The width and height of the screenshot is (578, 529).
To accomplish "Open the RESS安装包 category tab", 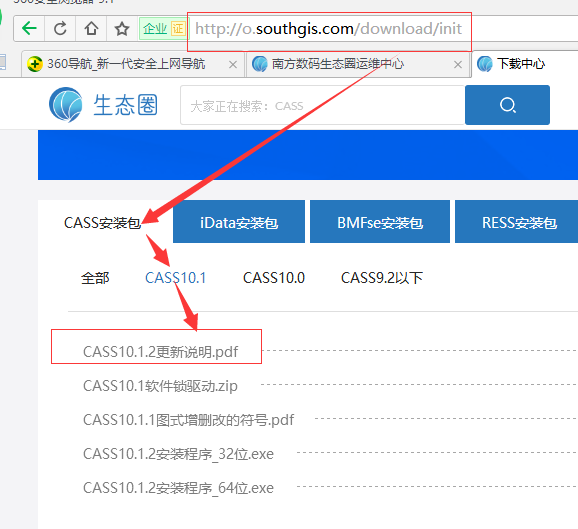I will [x=516, y=222].
